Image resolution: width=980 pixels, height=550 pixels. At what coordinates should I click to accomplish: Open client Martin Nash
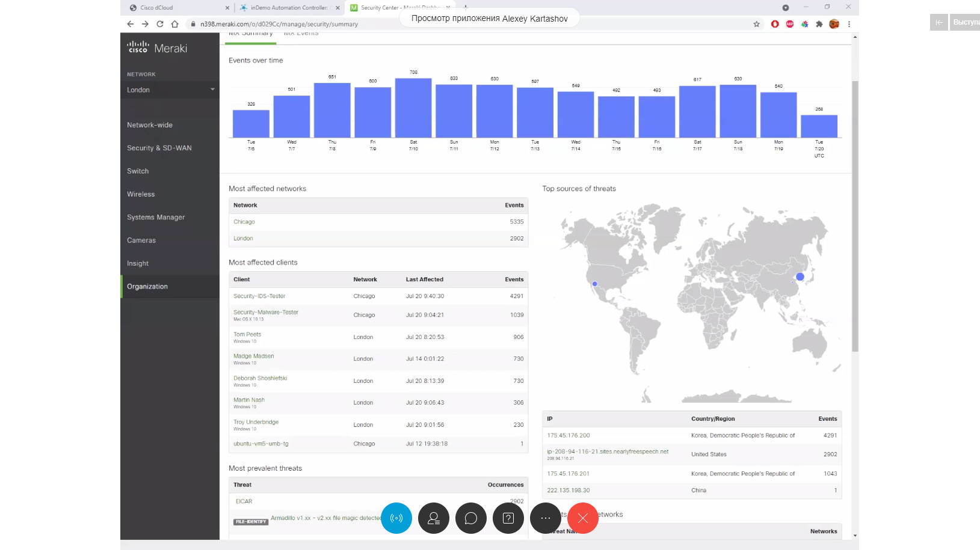249,400
